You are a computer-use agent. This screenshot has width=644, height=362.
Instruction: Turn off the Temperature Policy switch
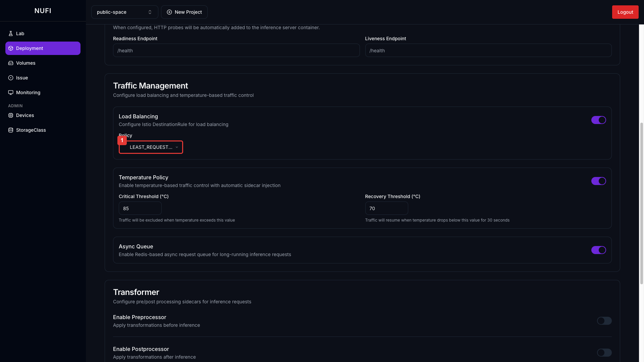coord(599,181)
